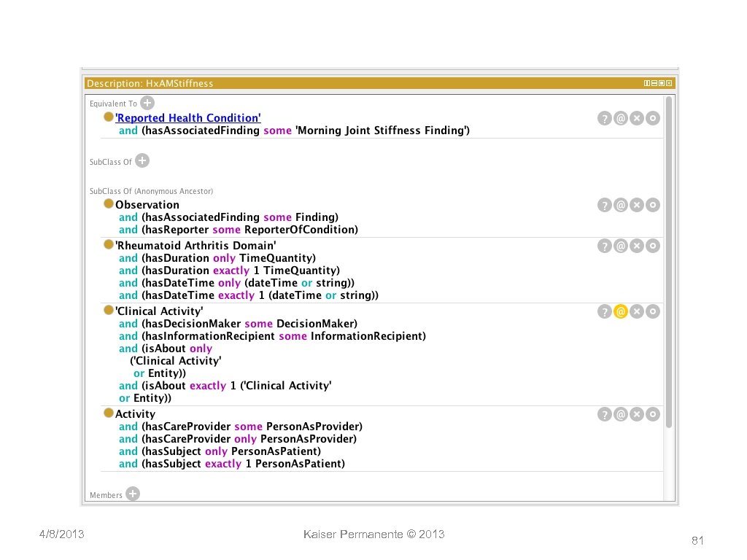The image size is (747, 560).
Task: Click the question-mark icon for Observation row
Action: point(605,205)
